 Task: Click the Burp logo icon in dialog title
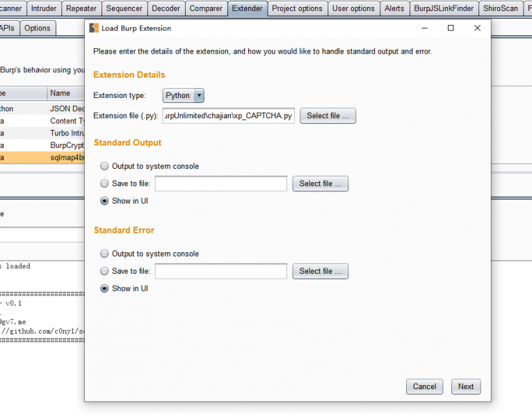click(94, 28)
